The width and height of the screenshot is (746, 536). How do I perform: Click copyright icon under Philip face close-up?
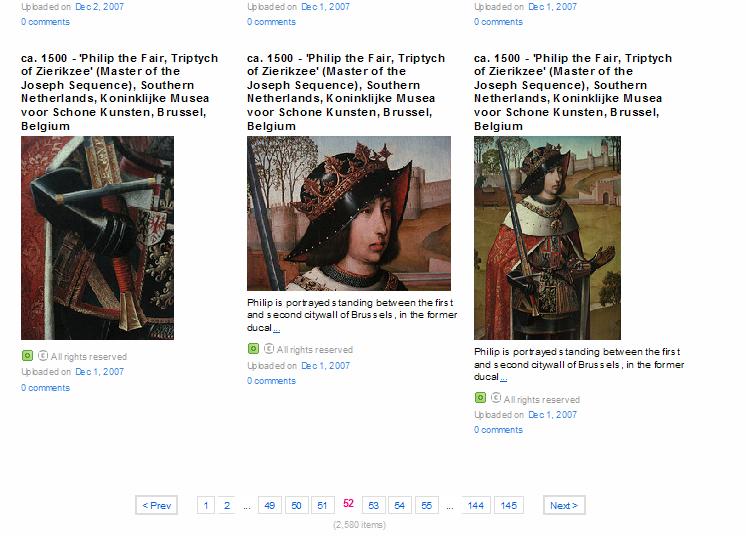point(269,349)
